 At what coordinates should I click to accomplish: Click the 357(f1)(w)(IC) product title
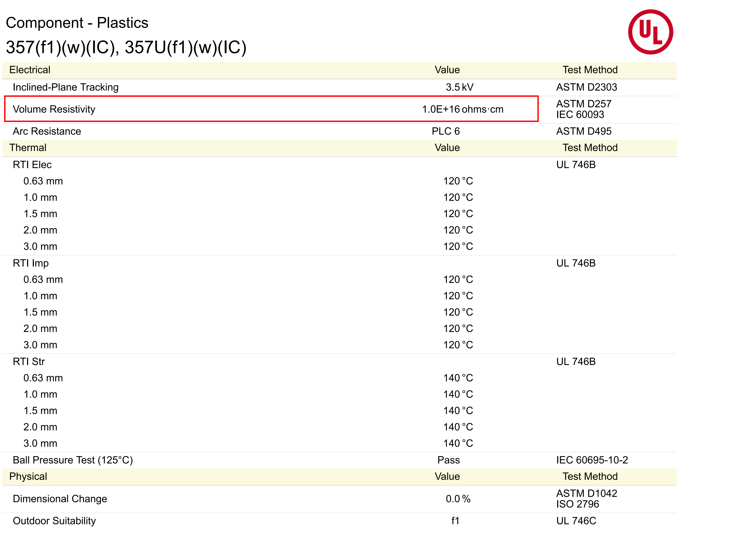click(126, 47)
